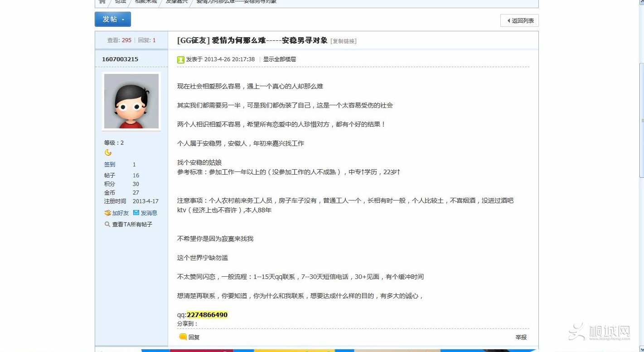The width and height of the screenshot is (644, 352).
Task: Click the handshake add-friend icon
Action: (107, 213)
